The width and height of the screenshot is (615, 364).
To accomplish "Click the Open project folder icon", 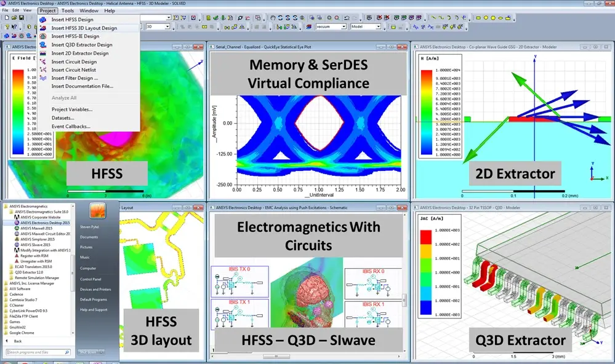I will point(14,18).
